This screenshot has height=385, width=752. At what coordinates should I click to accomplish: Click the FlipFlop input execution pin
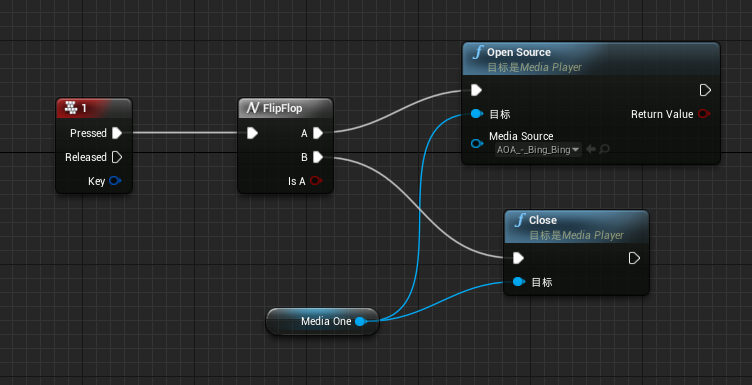[253, 133]
